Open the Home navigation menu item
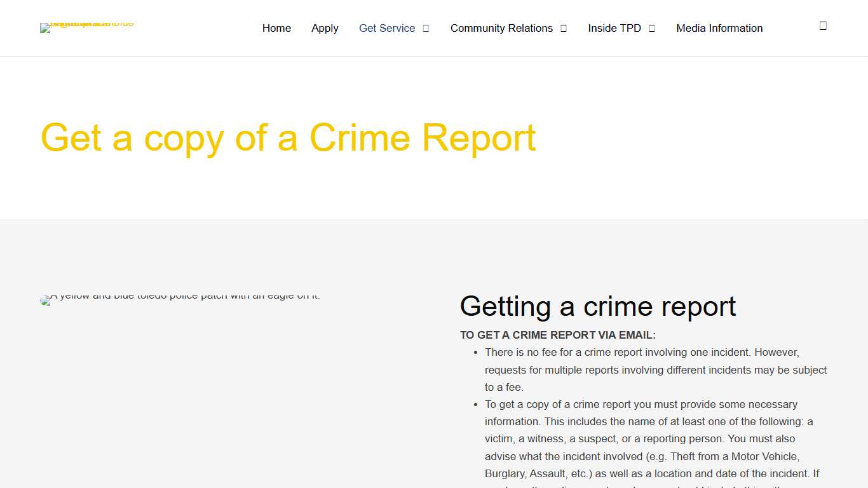Image resolution: width=868 pixels, height=488 pixels. click(x=276, y=28)
